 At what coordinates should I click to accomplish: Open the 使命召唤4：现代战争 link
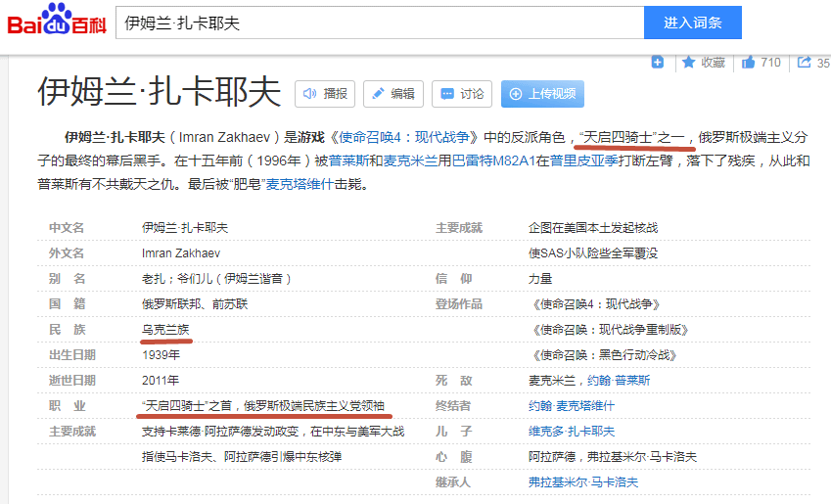[x=404, y=137]
